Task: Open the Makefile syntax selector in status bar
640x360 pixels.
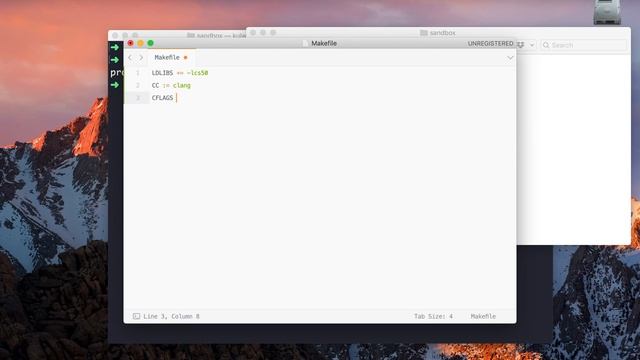Action: (x=483, y=316)
